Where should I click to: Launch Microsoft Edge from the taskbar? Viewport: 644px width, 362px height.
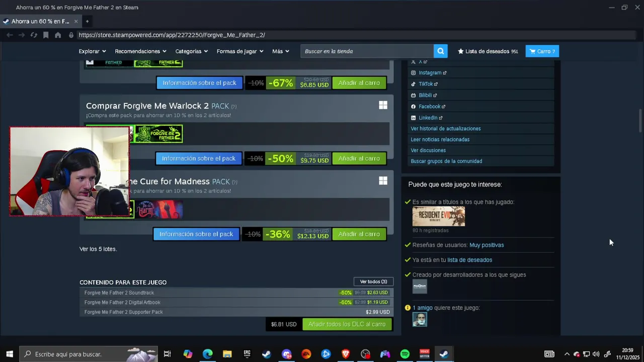click(207, 354)
